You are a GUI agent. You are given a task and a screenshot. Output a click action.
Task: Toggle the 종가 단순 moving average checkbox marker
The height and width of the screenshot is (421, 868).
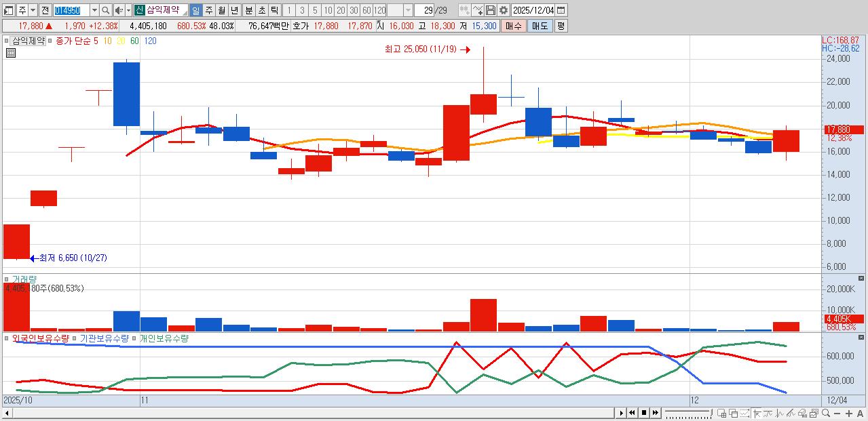click(x=50, y=41)
